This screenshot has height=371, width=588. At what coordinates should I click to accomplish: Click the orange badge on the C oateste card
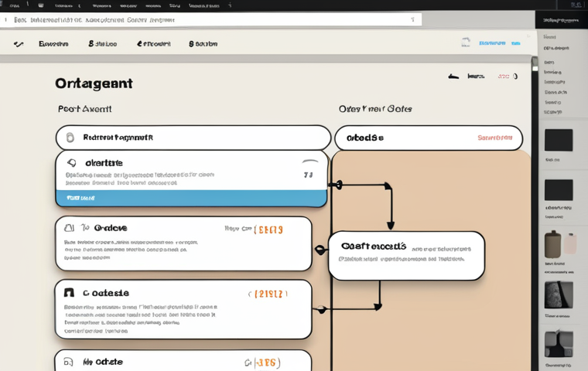(268, 294)
